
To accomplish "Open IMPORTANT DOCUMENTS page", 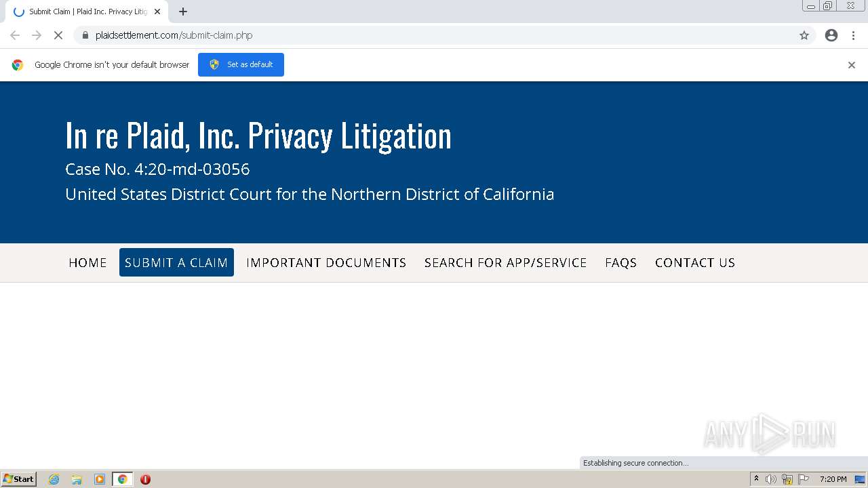I will point(326,262).
